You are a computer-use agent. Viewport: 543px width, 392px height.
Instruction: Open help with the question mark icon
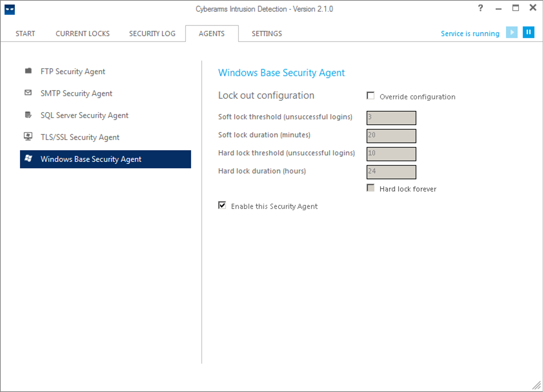coord(481,9)
